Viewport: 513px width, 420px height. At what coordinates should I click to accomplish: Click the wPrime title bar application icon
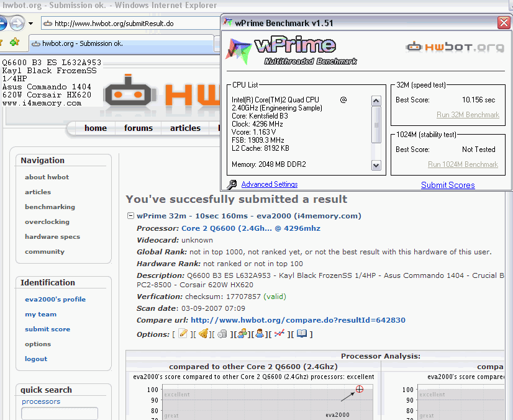pos(228,23)
